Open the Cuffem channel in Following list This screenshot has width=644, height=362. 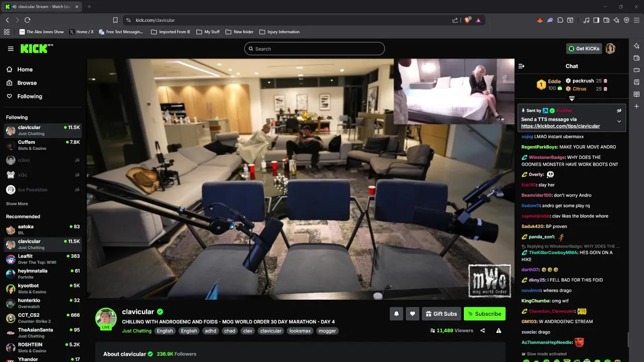click(43, 145)
